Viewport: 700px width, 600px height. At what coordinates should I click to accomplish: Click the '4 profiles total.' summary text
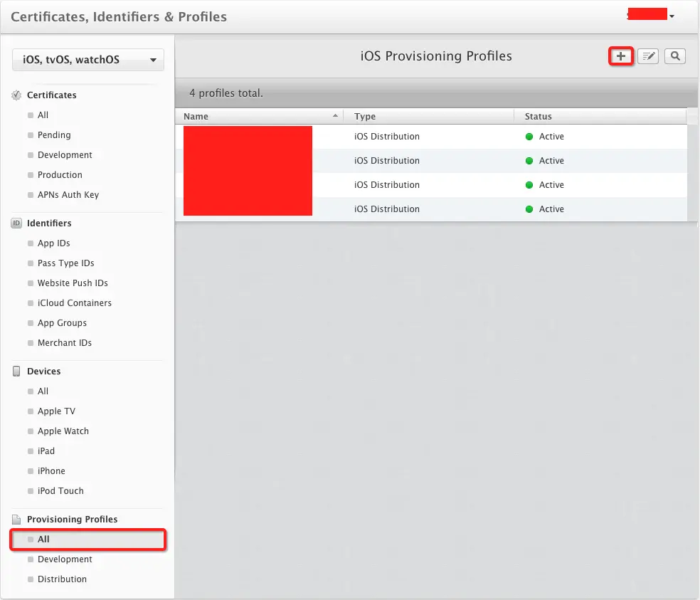[x=226, y=93]
